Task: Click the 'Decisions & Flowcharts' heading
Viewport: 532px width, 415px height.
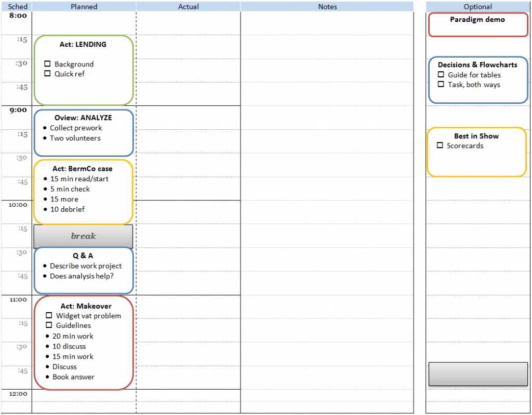Action: [477, 65]
